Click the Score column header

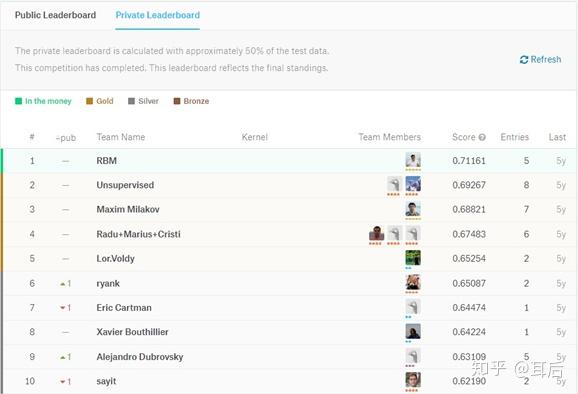464,137
